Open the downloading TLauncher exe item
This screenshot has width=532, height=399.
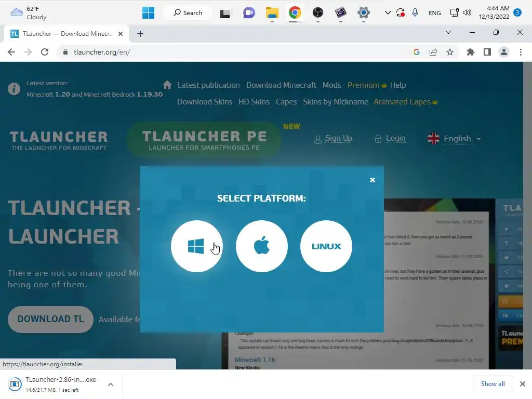pyautogui.click(x=54, y=384)
